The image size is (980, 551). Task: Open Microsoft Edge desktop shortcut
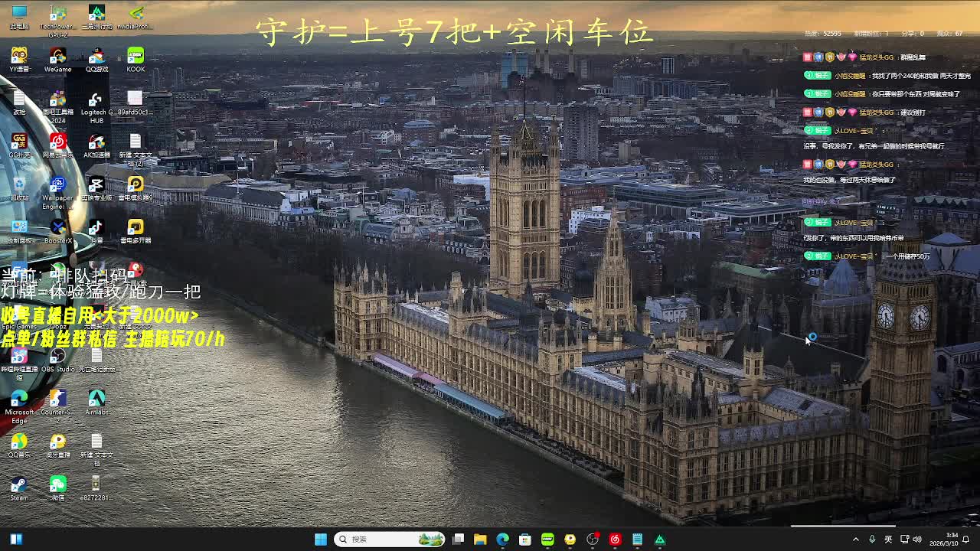[x=19, y=399]
